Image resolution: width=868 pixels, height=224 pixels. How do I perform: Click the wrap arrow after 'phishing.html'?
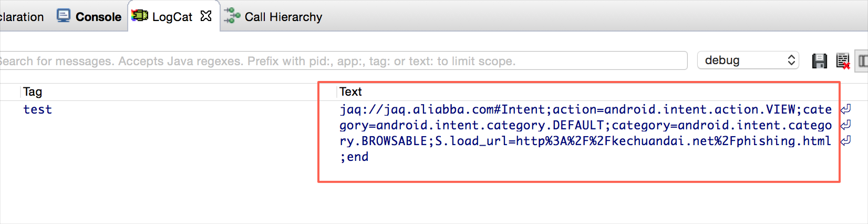tap(845, 141)
